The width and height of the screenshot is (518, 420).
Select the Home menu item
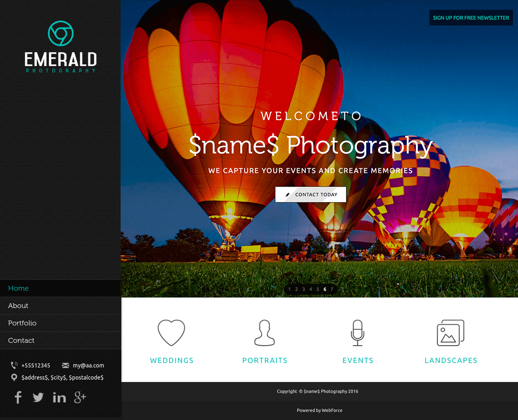19,288
